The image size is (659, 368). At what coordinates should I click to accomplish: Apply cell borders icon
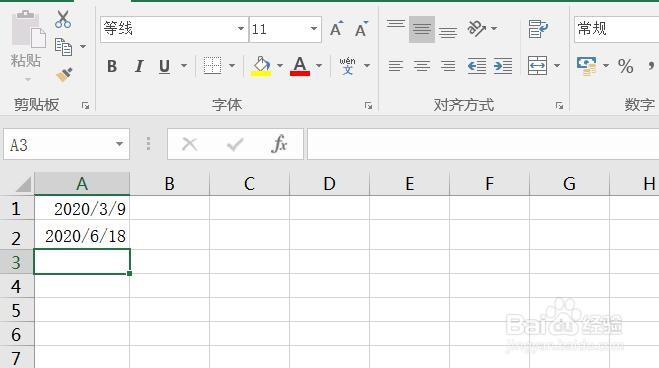point(212,66)
